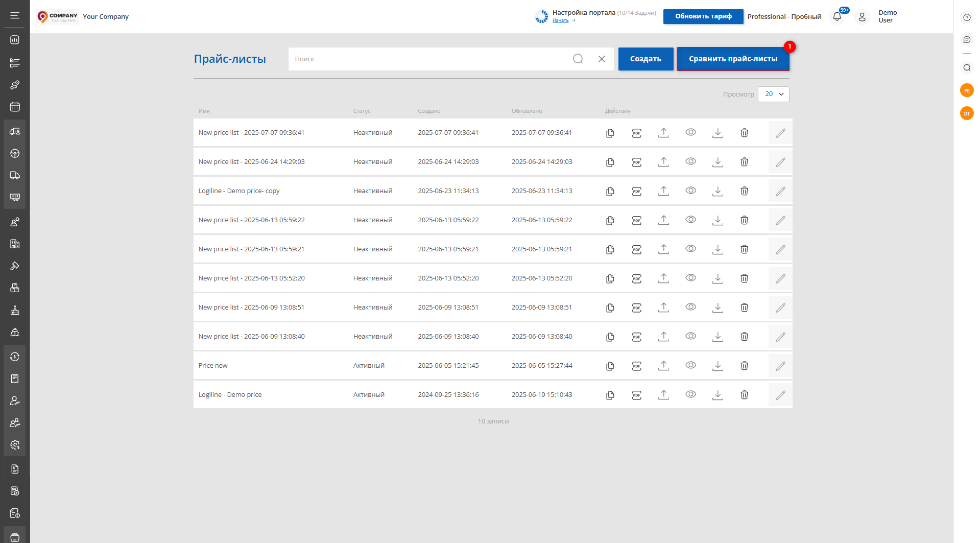Toggle visibility of Price new
The height and width of the screenshot is (543, 980).
tap(690, 365)
